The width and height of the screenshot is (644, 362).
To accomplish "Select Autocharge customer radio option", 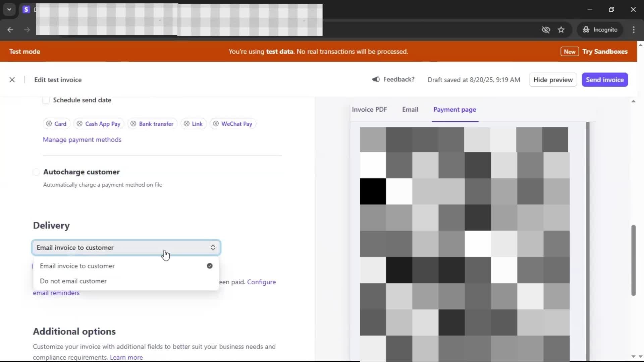I will [36, 172].
